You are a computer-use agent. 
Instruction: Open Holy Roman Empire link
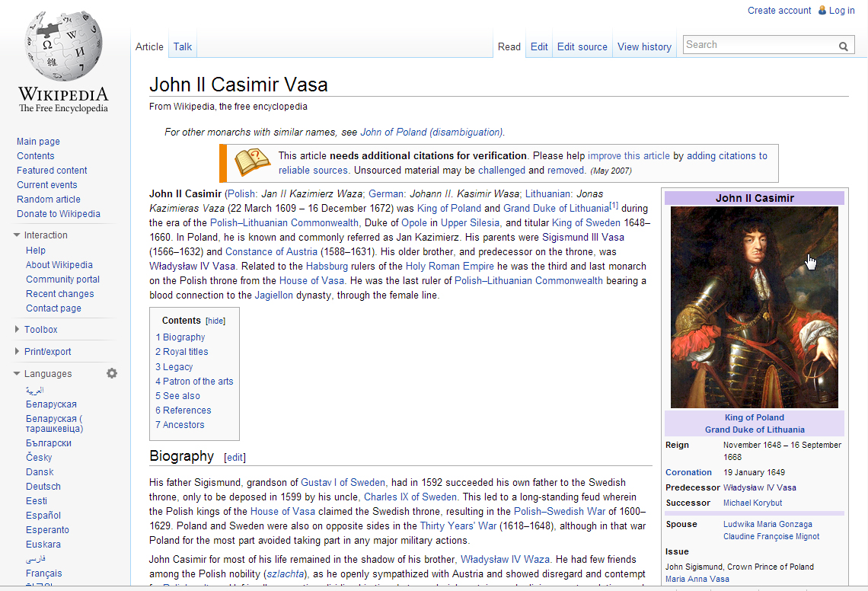[x=449, y=267]
